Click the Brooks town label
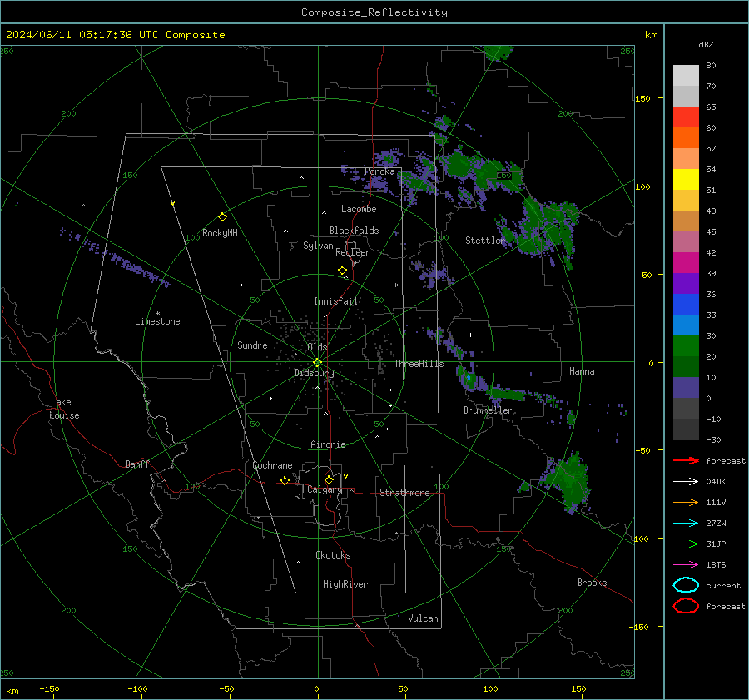Viewport: 749px width, 700px height. tap(592, 583)
